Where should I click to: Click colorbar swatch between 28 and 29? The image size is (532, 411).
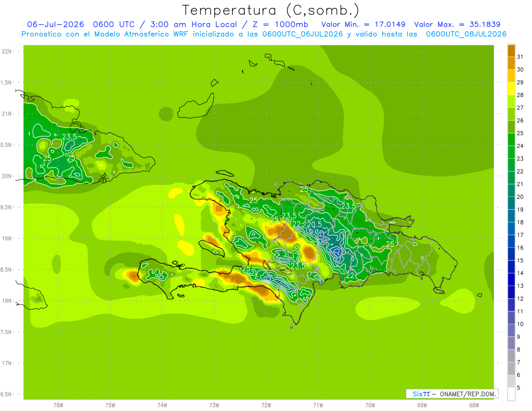click(x=511, y=89)
